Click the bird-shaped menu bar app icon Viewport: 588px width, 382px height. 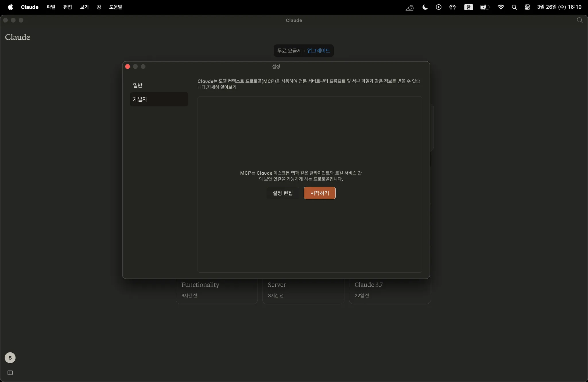(409, 7)
